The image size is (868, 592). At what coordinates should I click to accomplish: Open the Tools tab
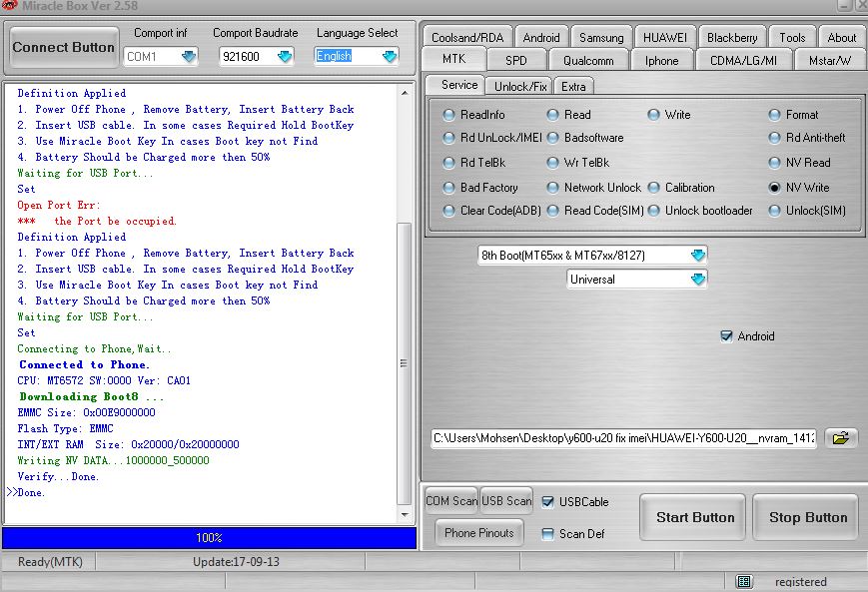pyautogui.click(x=792, y=38)
